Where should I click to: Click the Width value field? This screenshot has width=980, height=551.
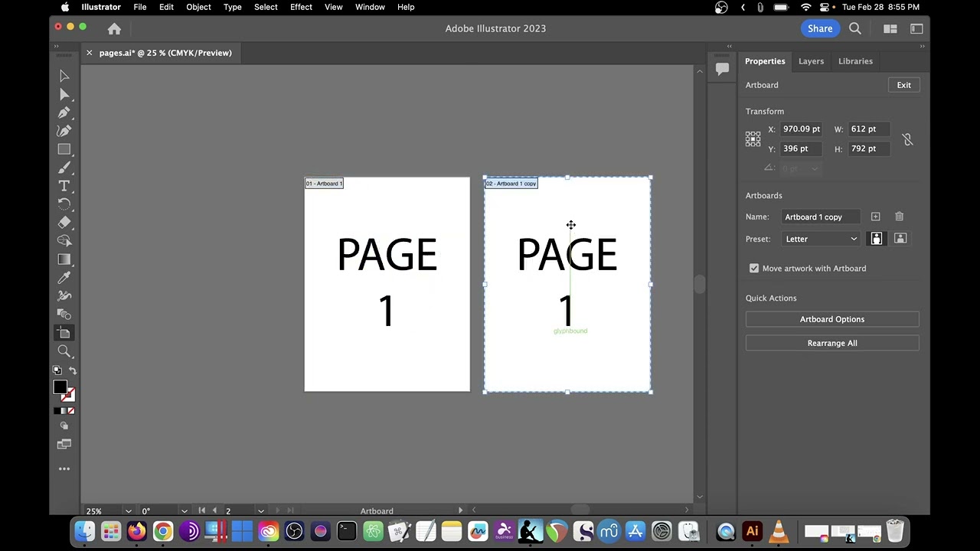coord(869,129)
